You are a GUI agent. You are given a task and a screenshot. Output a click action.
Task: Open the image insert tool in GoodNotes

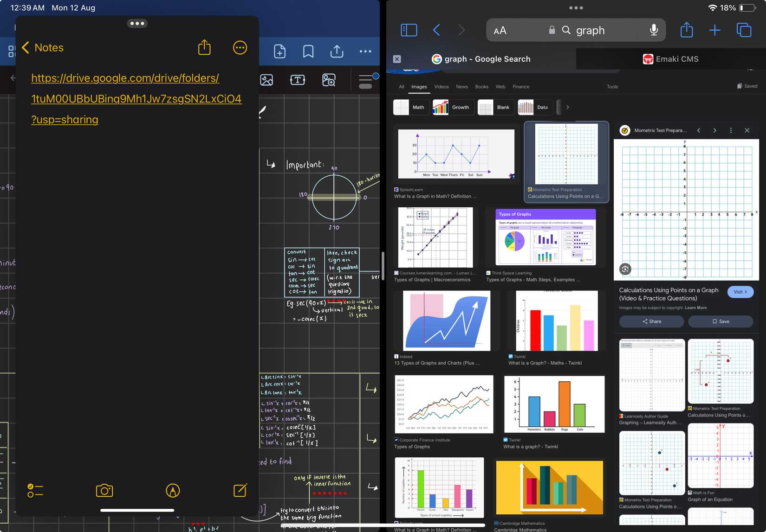click(x=267, y=80)
